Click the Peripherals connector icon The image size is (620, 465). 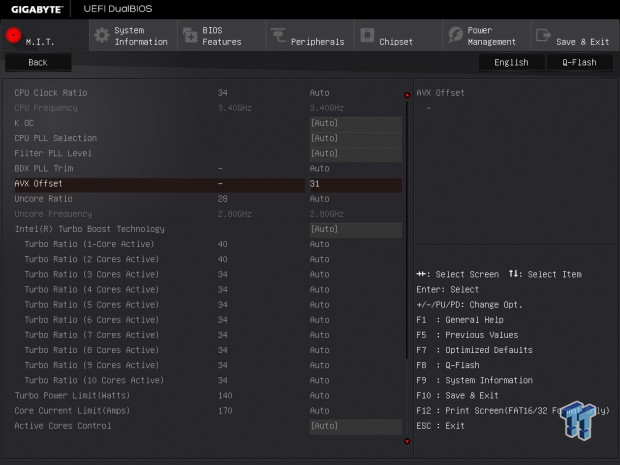pyautogui.click(x=278, y=35)
